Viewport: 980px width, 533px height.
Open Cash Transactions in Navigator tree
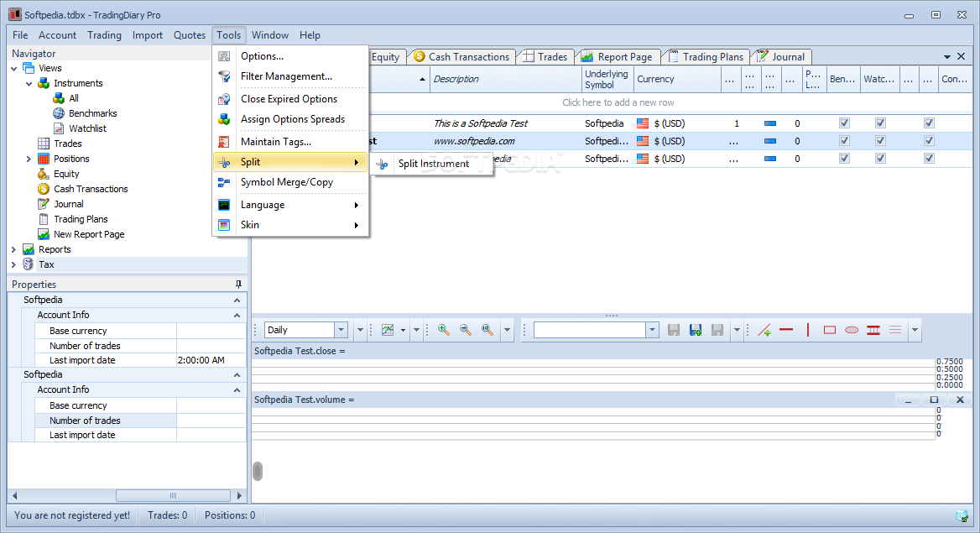click(x=91, y=189)
